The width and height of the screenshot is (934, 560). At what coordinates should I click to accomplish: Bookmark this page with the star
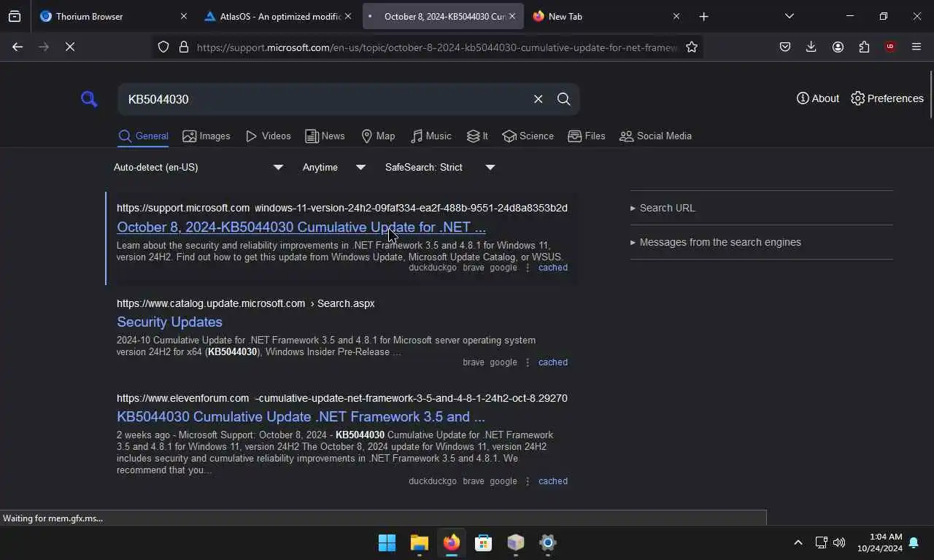click(692, 47)
